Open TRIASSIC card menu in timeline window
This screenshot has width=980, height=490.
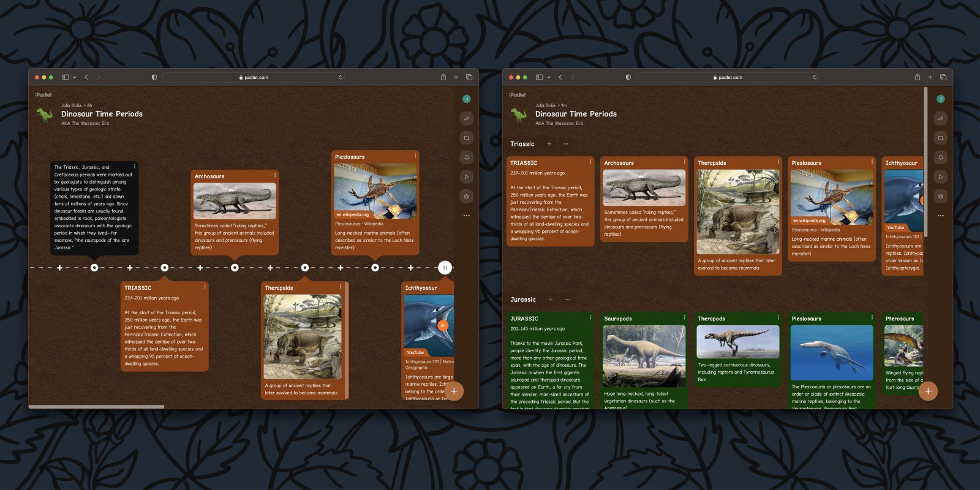click(205, 286)
